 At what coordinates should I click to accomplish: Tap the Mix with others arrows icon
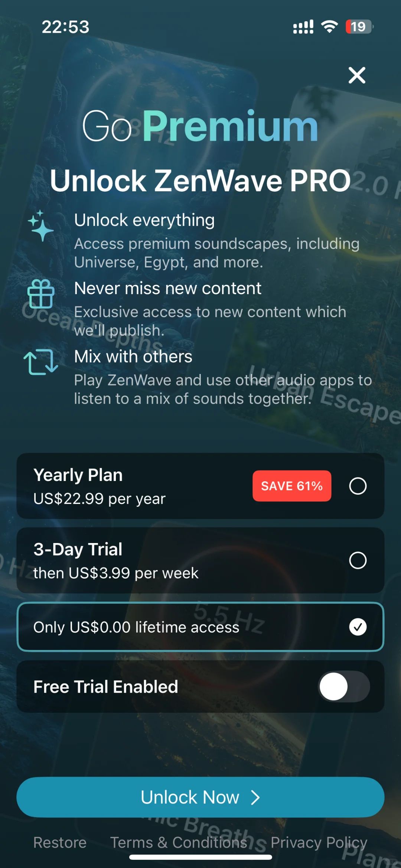click(41, 362)
